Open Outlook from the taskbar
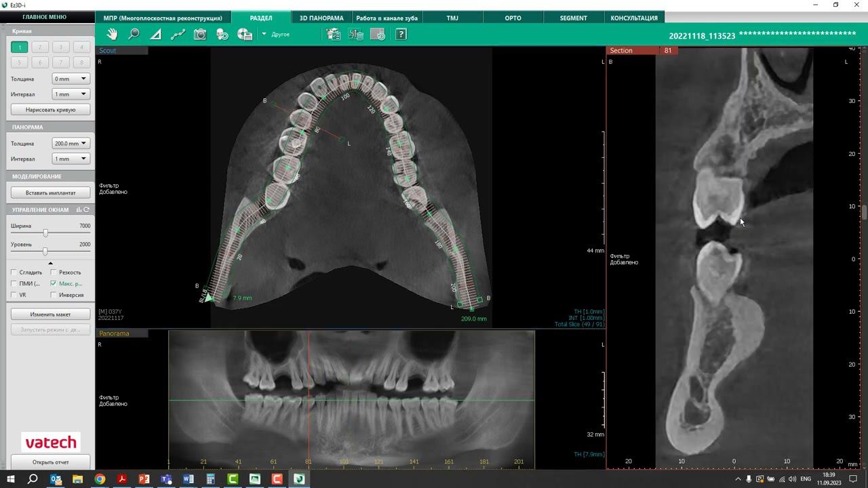Viewport: 868px width, 488px height. click(x=56, y=479)
